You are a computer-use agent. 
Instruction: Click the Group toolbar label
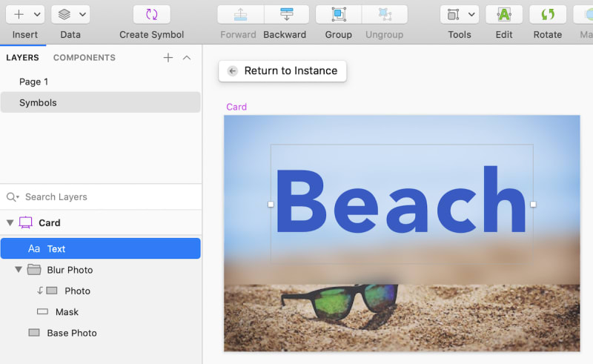339,35
